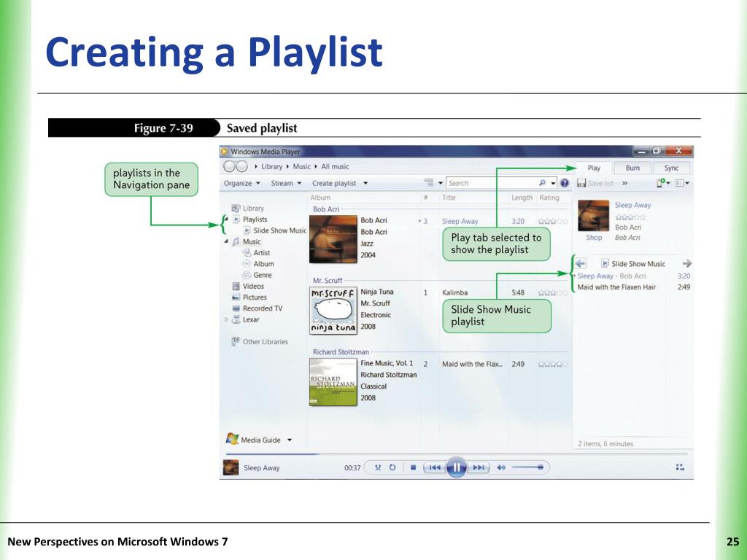This screenshot has width=747, height=560.
Task: Turn on shuffle in playback controls
Action: pyautogui.click(x=378, y=467)
